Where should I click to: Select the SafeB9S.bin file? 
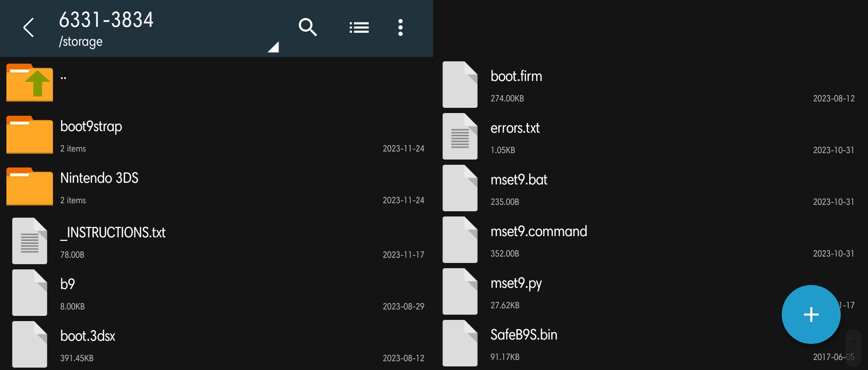point(523,335)
